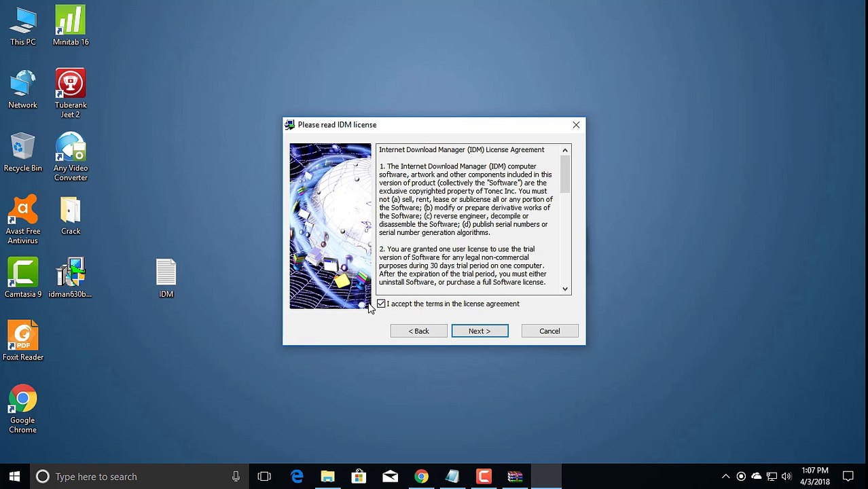Screen dimensions: 868x489
Task: Open the Microsoft Store taskbar icon
Action: click(359, 476)
